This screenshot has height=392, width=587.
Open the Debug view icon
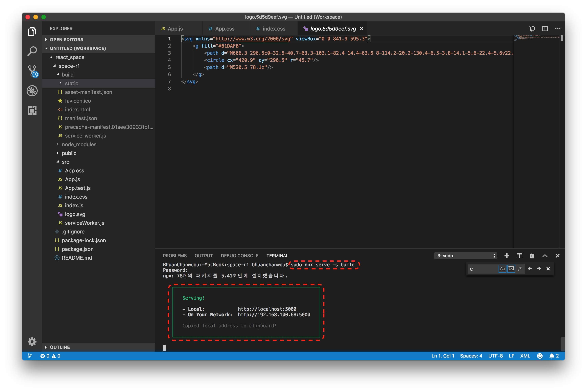tap(32, 91)
